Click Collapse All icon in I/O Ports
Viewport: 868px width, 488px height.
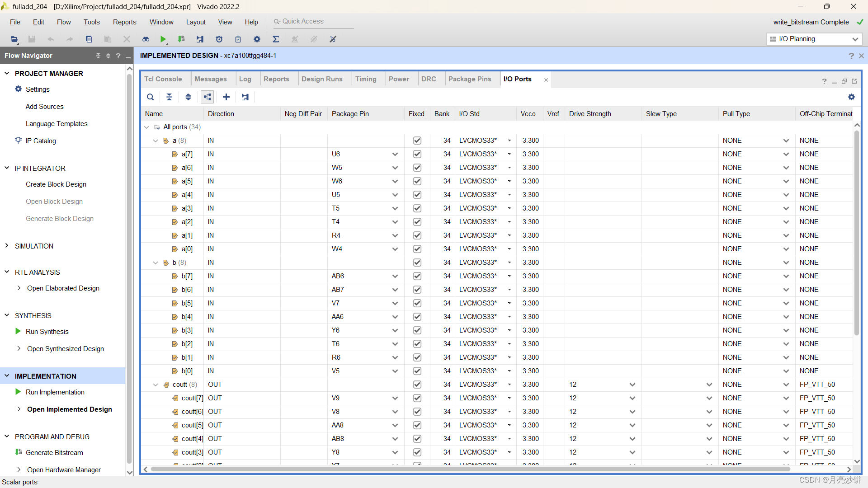click(x=170, y=97)
